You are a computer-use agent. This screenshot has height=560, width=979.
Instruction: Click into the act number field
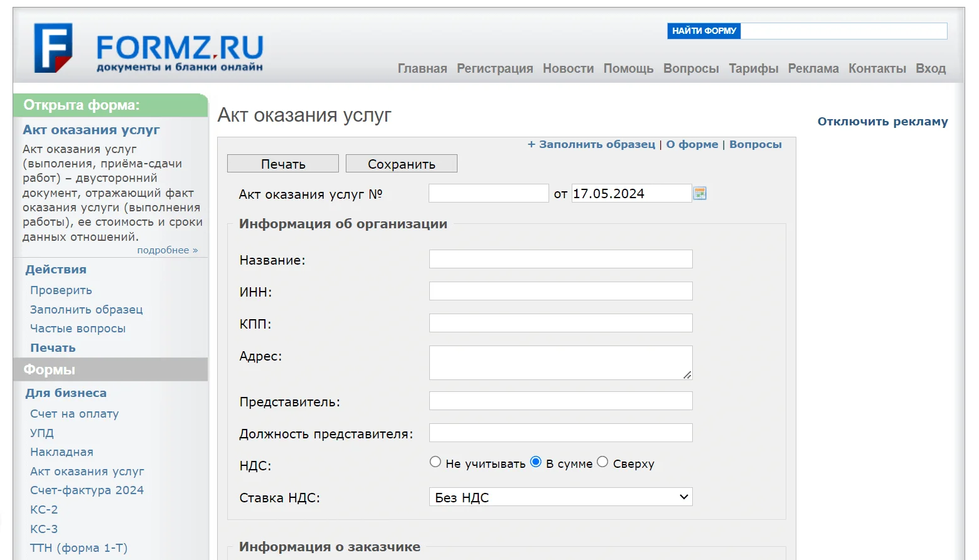(x=488, y=193)
